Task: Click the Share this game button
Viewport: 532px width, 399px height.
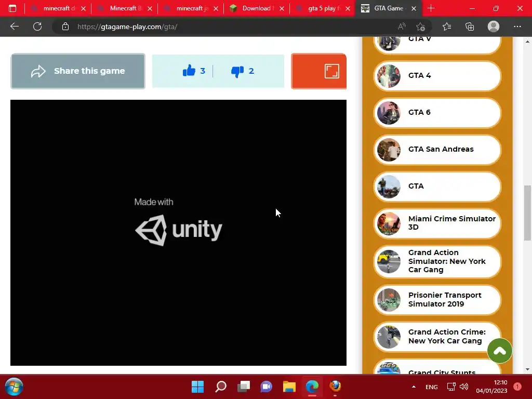Action: tap(78, 71)
